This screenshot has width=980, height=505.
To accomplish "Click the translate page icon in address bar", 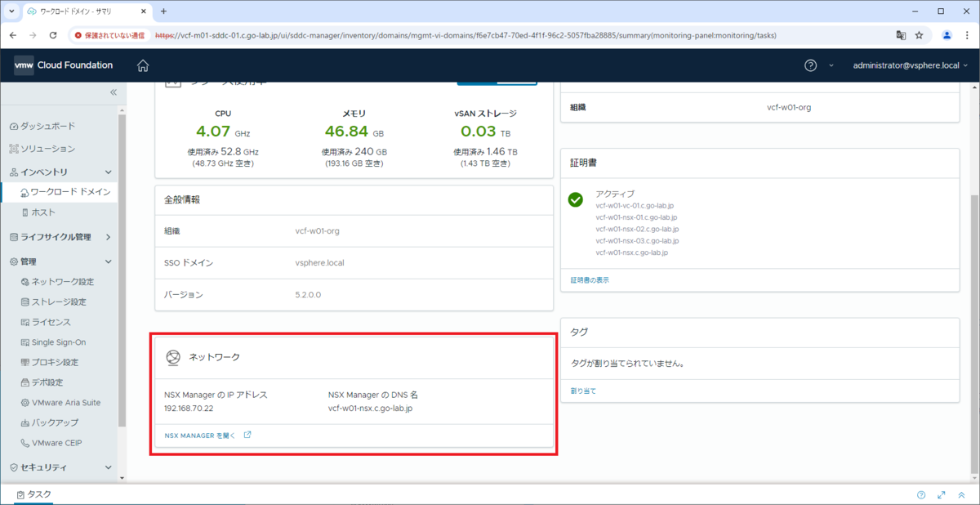I will (x=901, y=36).
